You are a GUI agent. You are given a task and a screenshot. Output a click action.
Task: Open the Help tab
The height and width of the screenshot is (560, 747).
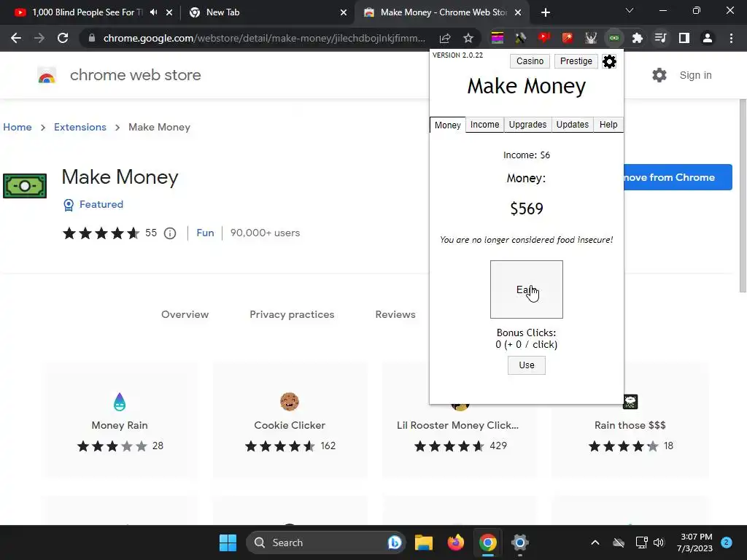pos(608,125)
